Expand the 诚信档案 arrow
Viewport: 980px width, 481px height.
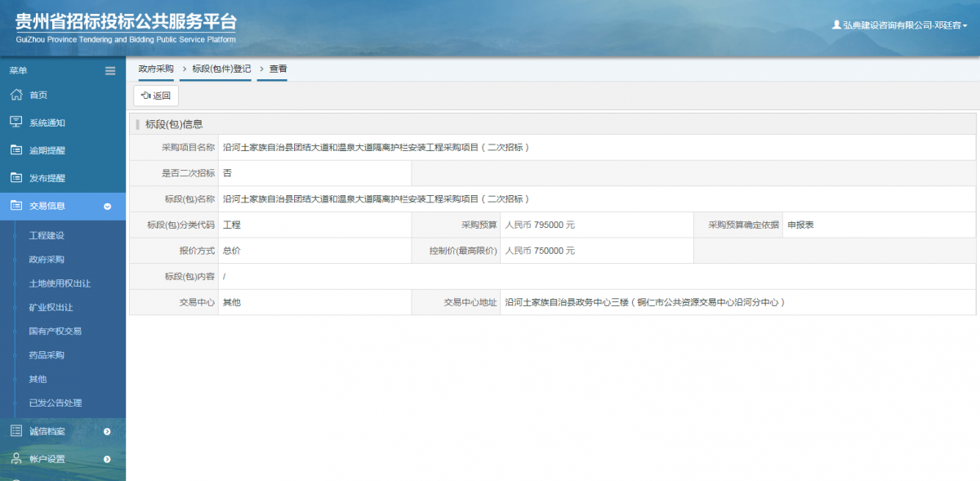(x=107, y=431)
